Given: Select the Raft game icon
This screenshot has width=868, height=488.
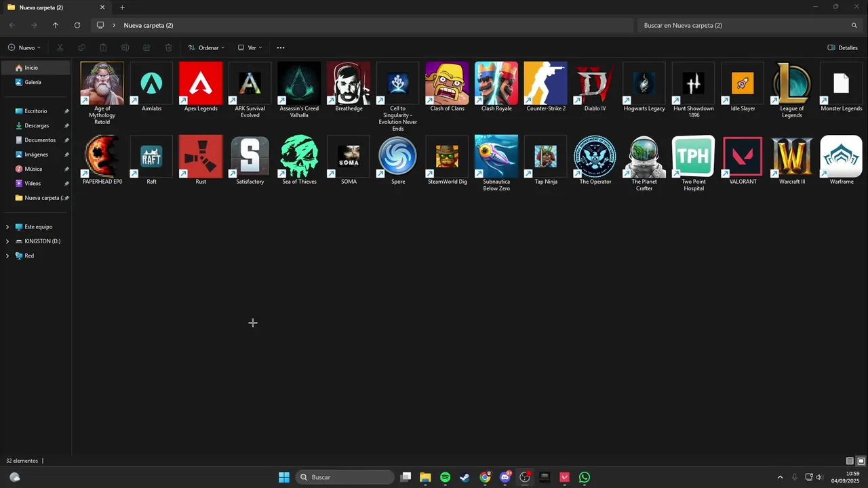Looking at the screenshot, I should [x=151, y=157].
